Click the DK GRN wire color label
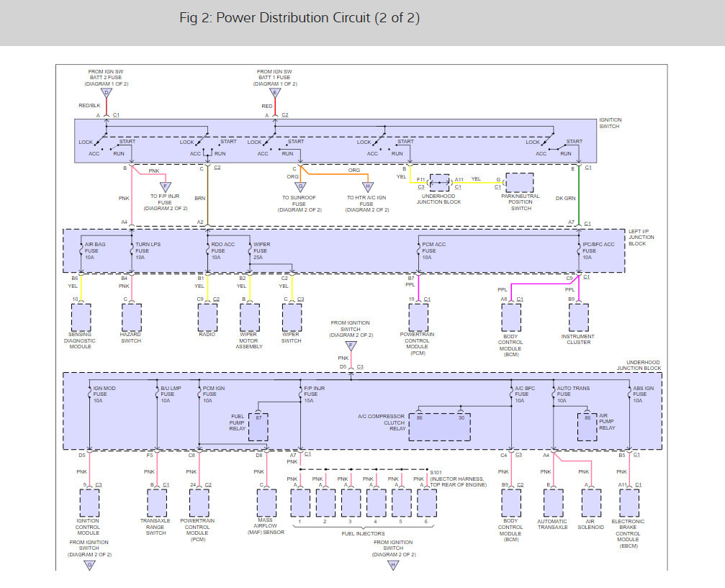725x588 pixels. 565,199
